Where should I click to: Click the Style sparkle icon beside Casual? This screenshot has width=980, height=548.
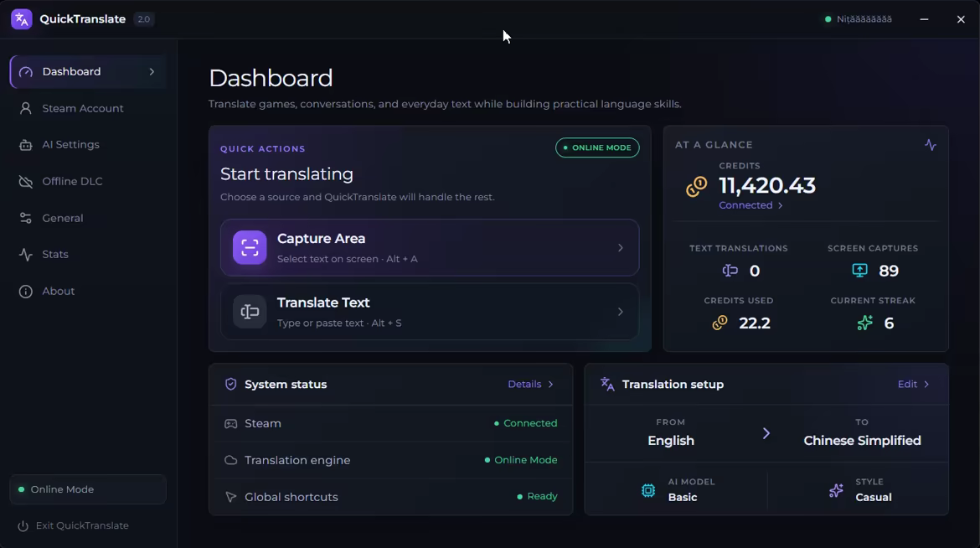(x=836, y=490)
